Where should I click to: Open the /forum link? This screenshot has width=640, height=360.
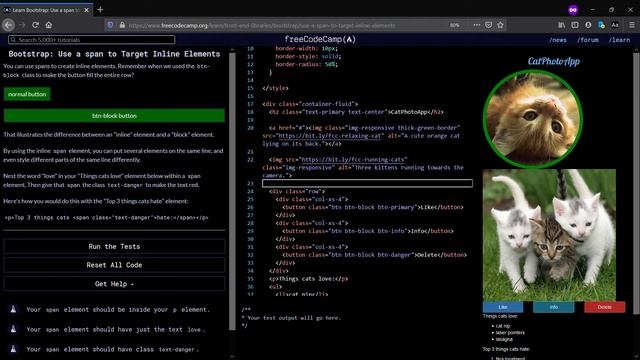click(588, 40)
